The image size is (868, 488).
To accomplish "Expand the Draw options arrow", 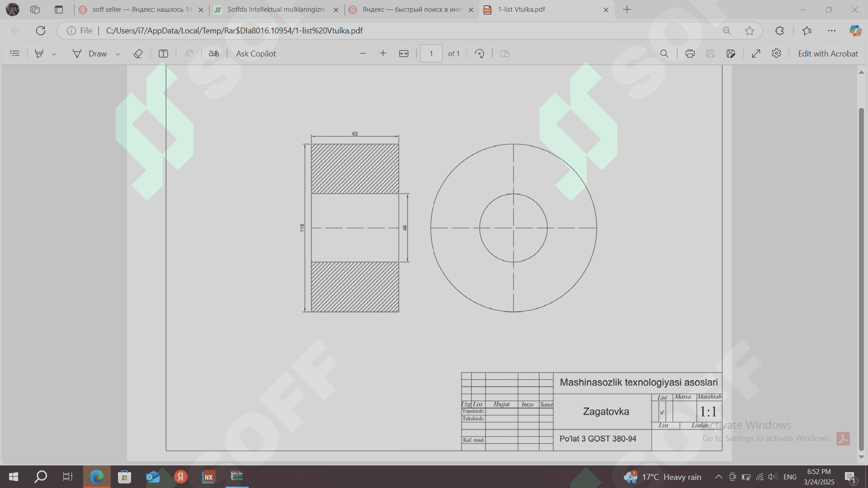I will tap(118, 54).
